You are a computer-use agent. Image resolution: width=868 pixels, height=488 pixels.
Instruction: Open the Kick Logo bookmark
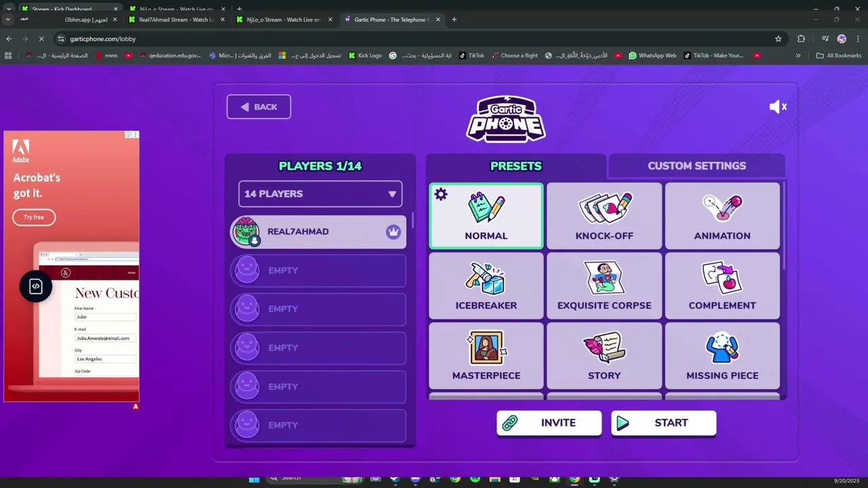365,56
